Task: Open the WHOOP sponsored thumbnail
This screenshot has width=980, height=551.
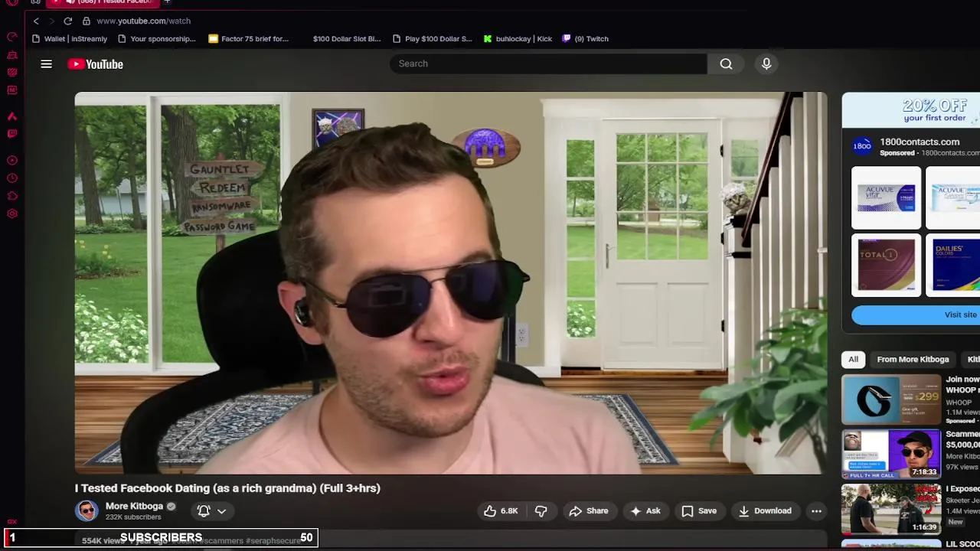Action: (891, 400)
